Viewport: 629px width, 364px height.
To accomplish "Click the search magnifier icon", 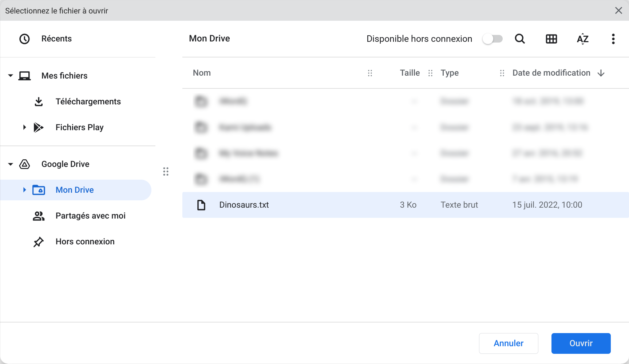I will point(520,39).
